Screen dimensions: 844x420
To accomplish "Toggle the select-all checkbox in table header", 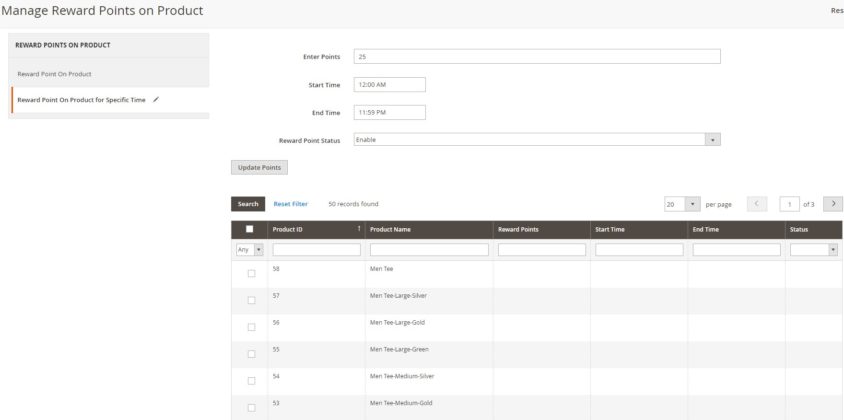I will tap(250, 229).
